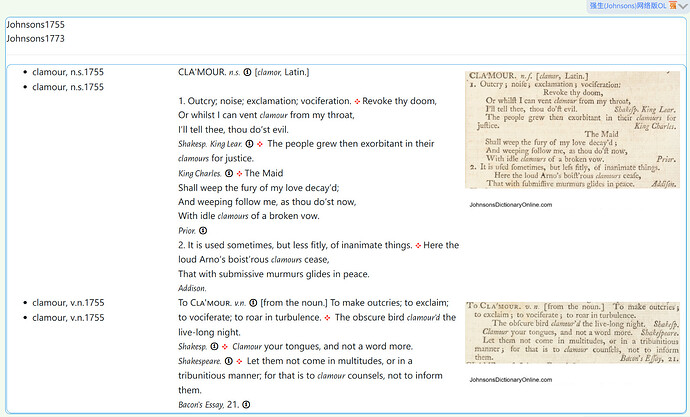The height and width of the screenshot is (417, 690).
Task: Open the 强生(Johnsons)网络版OL dictionary title
Action: (628, 6)
